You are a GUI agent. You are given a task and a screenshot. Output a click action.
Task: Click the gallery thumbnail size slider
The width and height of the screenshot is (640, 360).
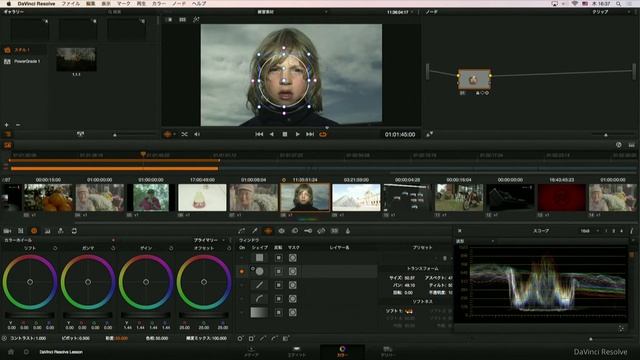click(135, 134)
